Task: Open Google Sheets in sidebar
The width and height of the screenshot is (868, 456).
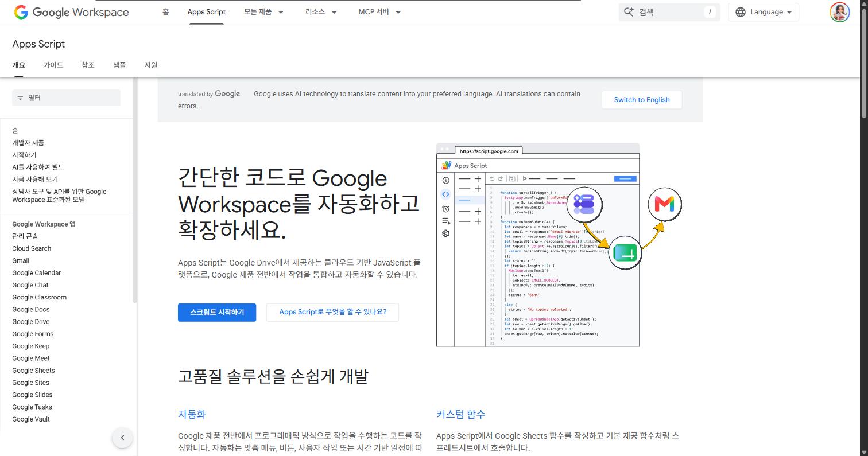Action: (x=33, y=371)
